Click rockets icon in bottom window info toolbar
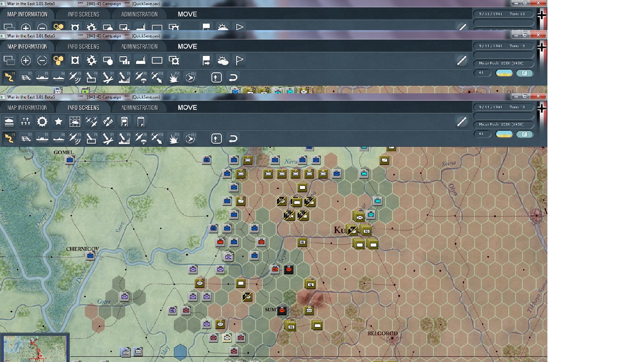This screenshot has width=644, height=362. 108,121
